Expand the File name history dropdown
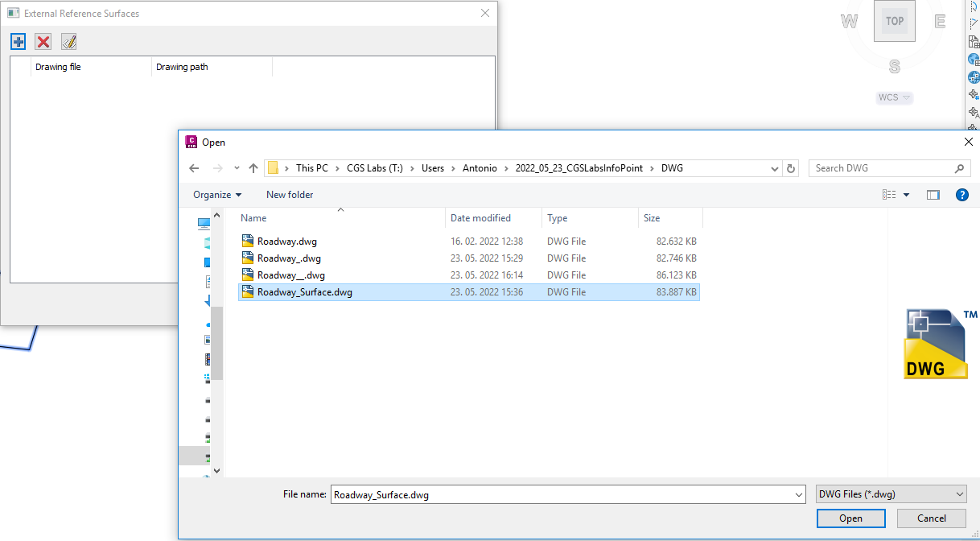The image size is (980, 541). click(798, 494)
